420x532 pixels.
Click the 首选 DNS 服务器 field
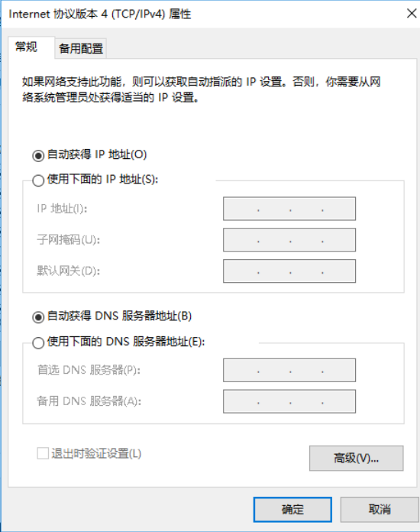pos(289,370)
